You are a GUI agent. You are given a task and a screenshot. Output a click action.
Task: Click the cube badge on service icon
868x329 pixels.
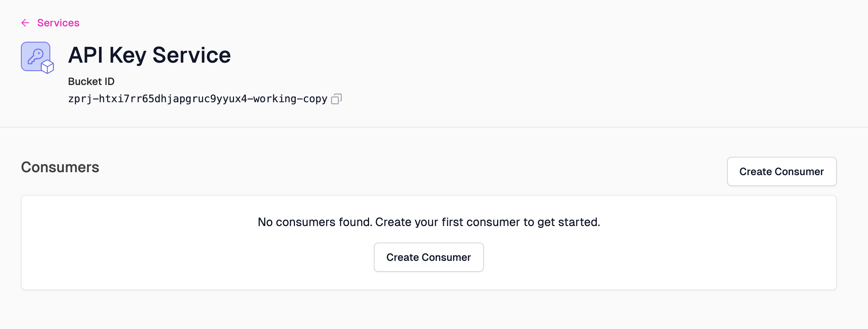[x=47, y=67]
